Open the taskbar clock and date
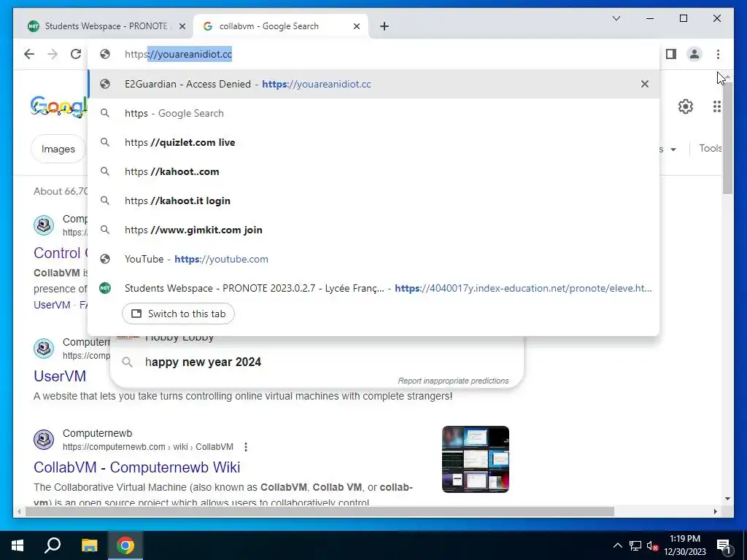Screen dimensions: 747x560 click(x=685, y=545)
